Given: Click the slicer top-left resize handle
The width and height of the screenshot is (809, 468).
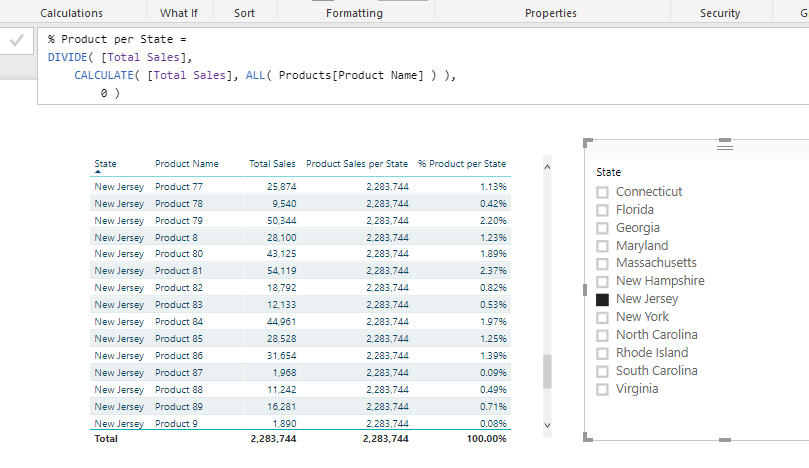Looking at the screenshot, I should click(x=587, y=142).
